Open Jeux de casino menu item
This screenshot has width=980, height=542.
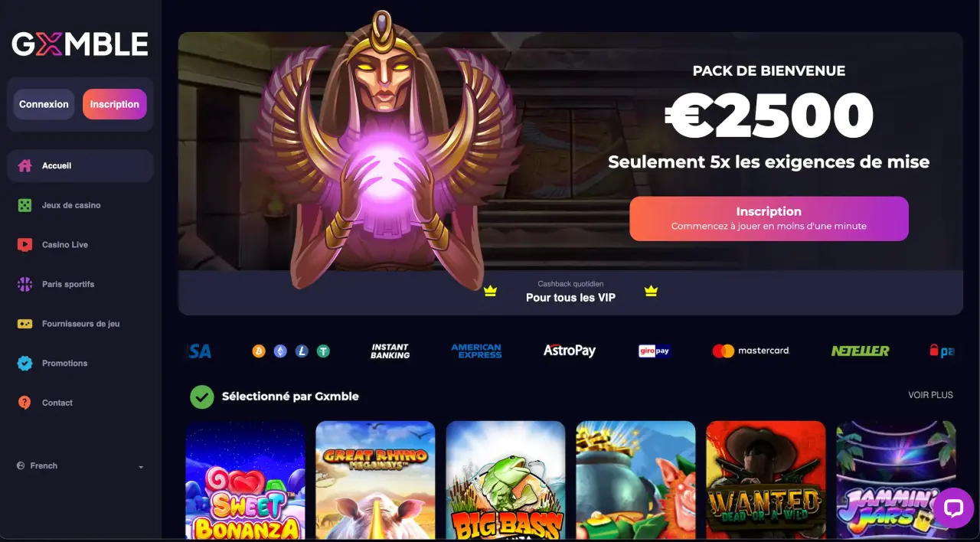(80, 205)
